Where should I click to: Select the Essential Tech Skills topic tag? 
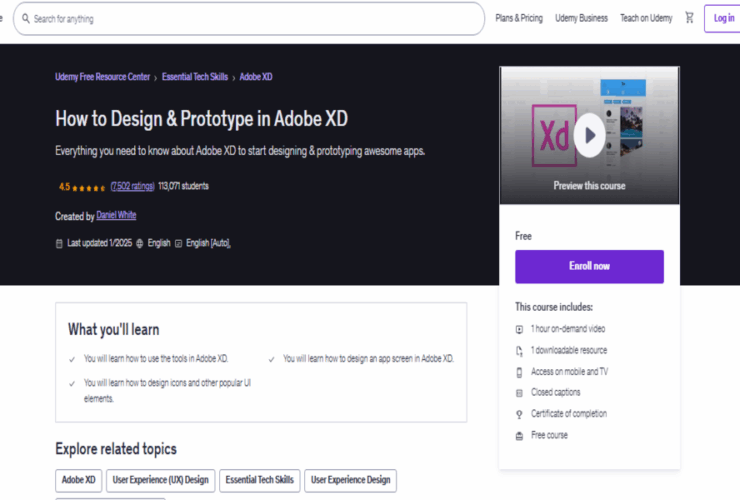260,480
